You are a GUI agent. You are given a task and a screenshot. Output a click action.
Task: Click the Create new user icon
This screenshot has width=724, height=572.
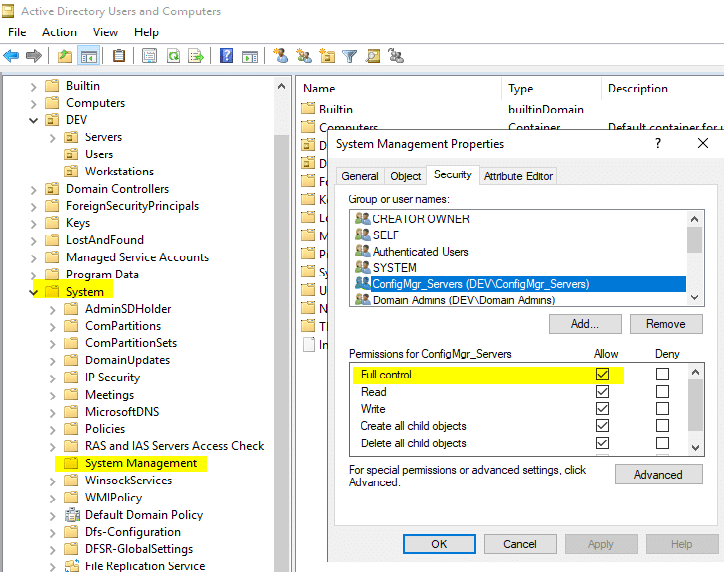281,56
